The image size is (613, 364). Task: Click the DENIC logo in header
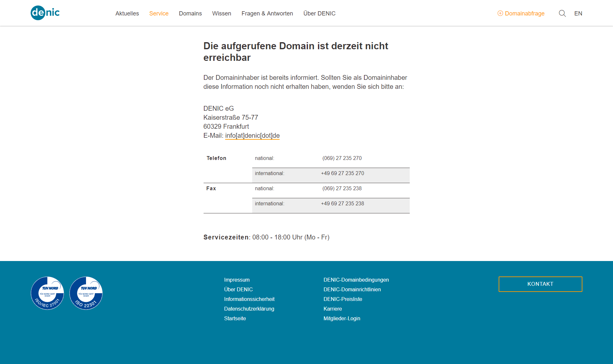pyautogui.click(x=45, y=13)
